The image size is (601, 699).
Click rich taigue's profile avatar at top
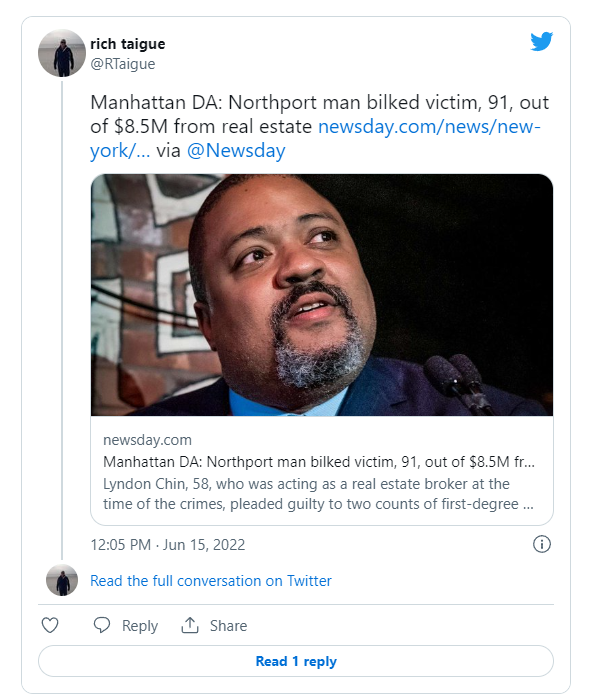click(62, 53)
